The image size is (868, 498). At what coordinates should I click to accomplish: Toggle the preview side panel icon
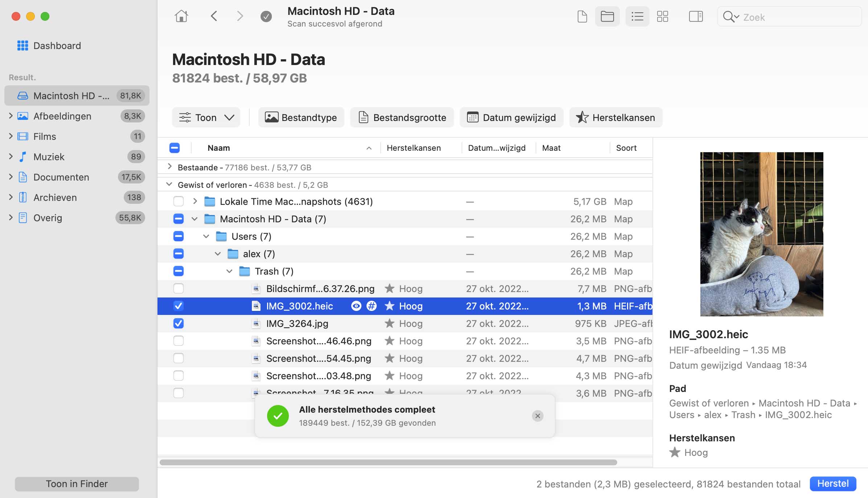(696, 16)
